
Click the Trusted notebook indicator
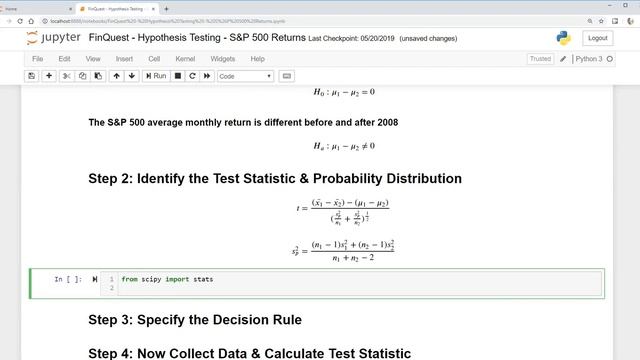pos(540,59)
